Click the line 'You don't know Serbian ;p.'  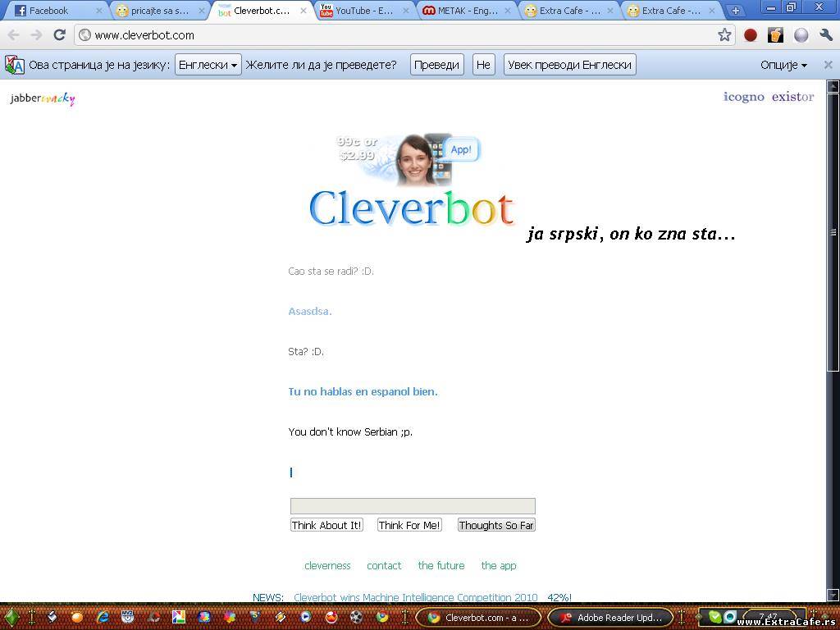[350, 431]
